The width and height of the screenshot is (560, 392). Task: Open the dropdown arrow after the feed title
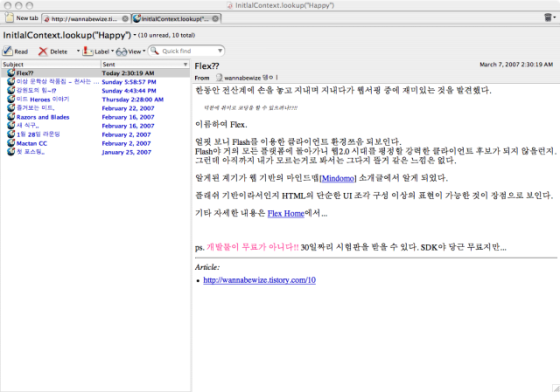(135, 35)
